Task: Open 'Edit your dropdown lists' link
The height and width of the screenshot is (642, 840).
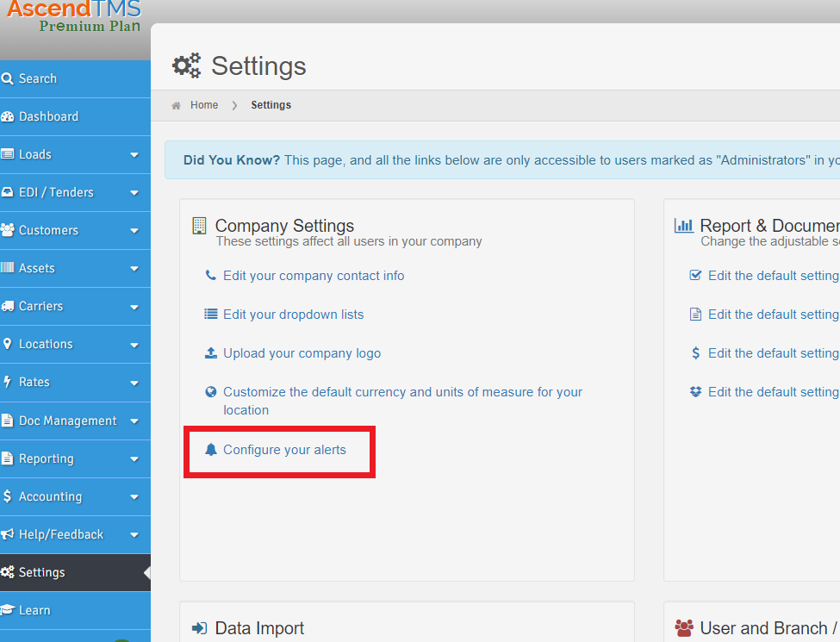Action: pyautogui.click(x=294, y=314)
